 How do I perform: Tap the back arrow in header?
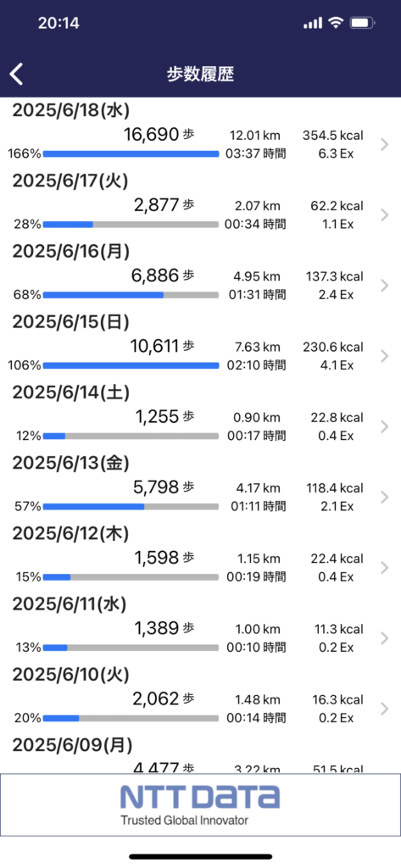17,74
